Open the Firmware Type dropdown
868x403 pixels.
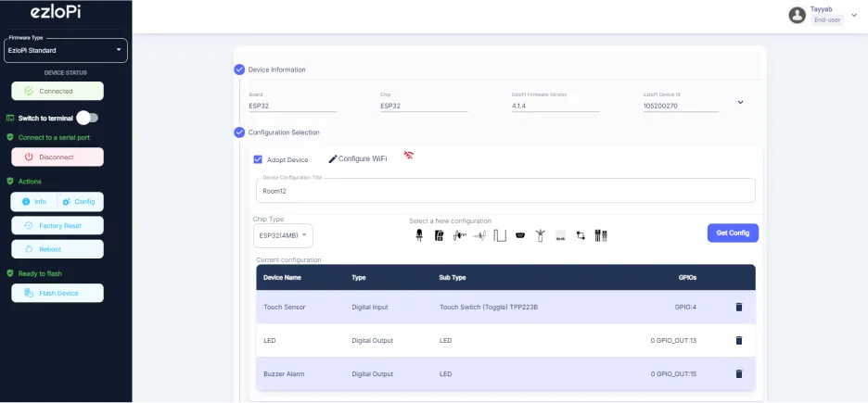point(66,50)
